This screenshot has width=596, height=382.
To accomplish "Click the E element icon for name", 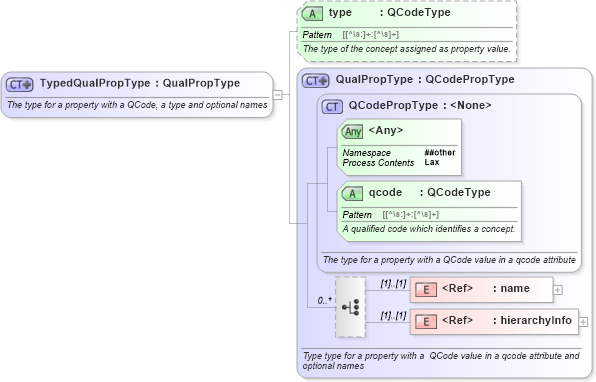I will click(426, 290).
